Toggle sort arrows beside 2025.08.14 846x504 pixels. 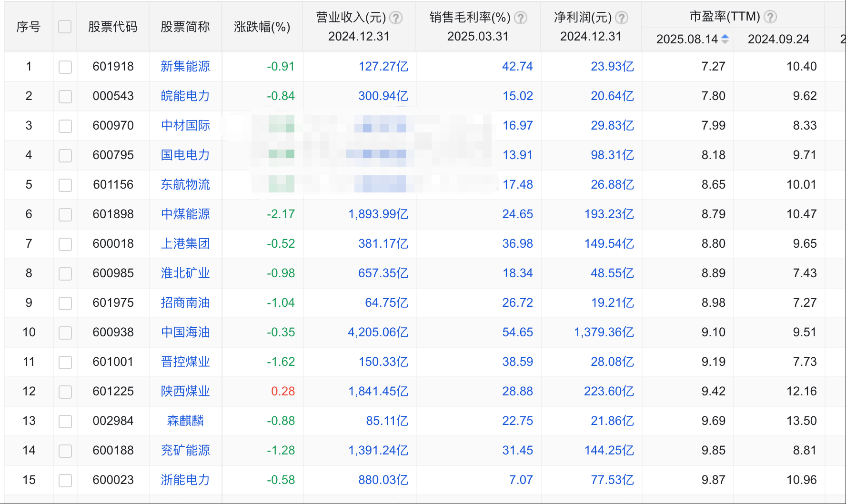[x=725, y=39]
